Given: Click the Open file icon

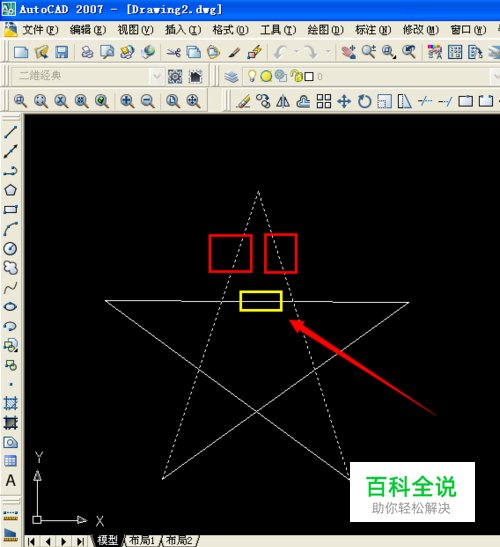Looking at the screenshot, I should click(42, 52).
